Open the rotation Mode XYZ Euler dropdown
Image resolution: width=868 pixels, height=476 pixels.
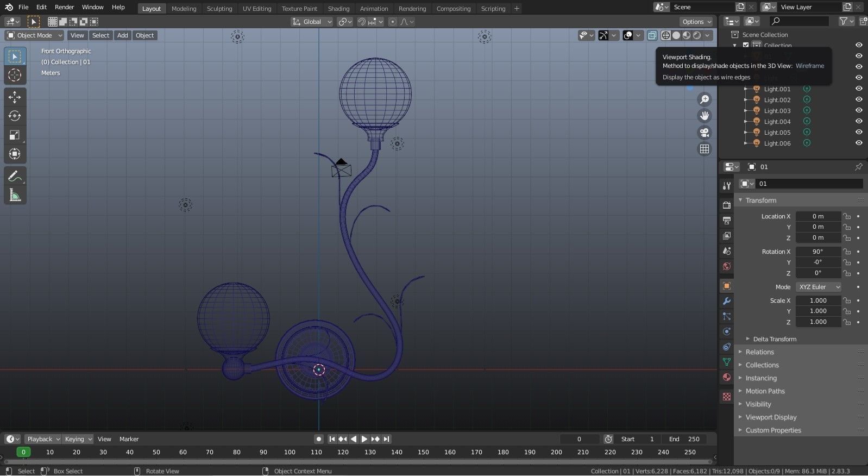coord(819,287)
